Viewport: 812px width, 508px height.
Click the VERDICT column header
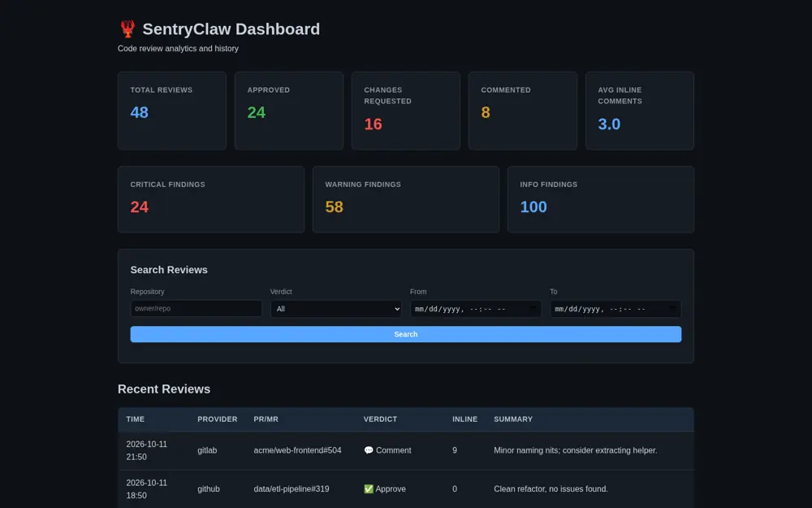pyautogui.click(x=380, y=419)
